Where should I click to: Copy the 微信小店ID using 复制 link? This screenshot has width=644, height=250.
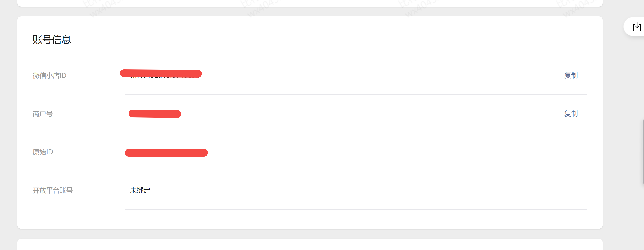pyautogui.click(x=571, y=75)
